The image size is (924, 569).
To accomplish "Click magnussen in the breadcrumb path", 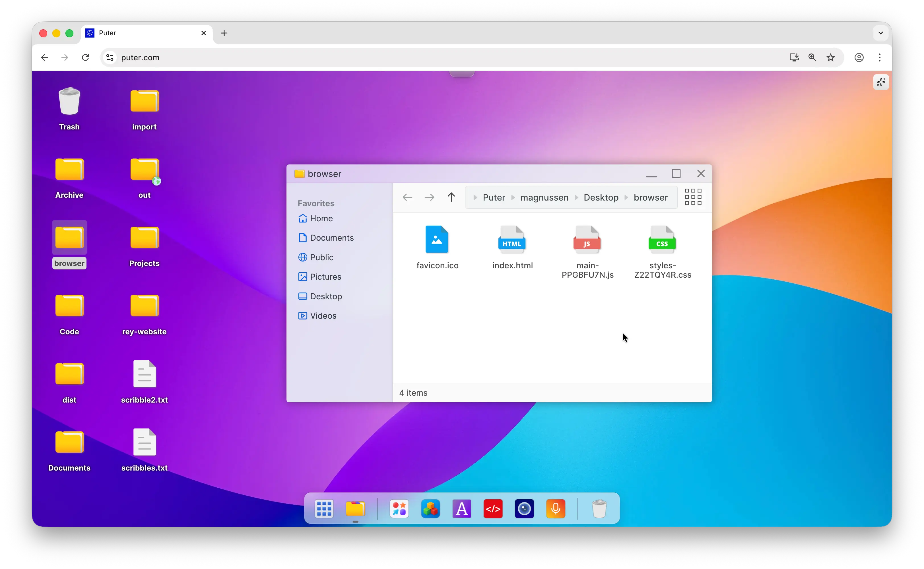I will (544, 197).
